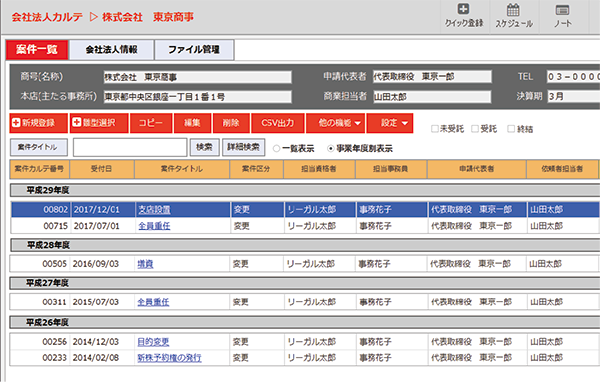Click the 本店 address input field
Image resolution: width=600 pixels, height=382 pixels.
click(x=197, y=96)
